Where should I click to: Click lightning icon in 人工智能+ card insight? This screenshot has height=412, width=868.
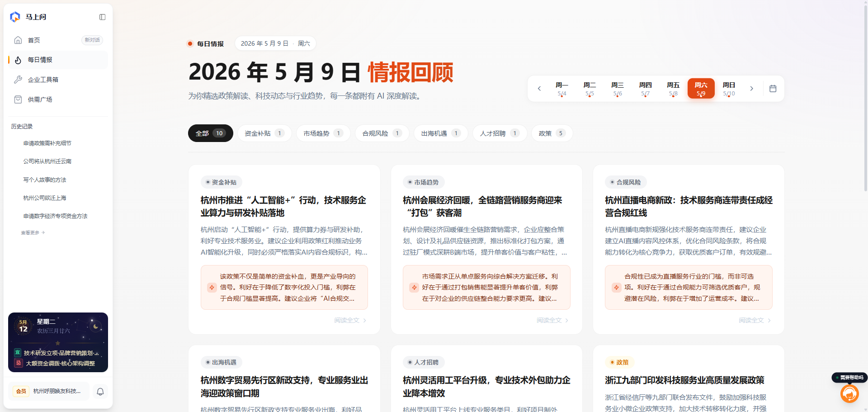coord(212,287)
